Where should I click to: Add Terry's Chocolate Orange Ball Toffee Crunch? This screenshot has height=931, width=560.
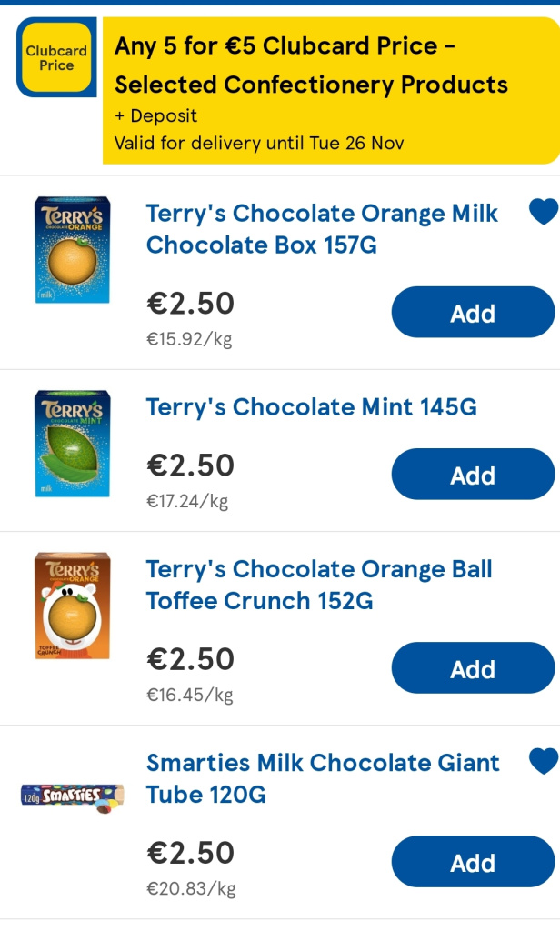(473, 667)
